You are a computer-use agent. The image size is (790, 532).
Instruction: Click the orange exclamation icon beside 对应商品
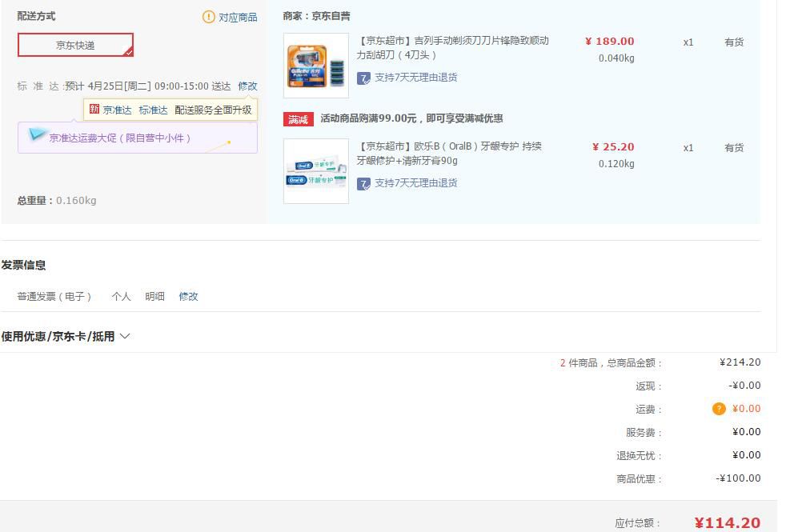pyautogui.click(x=208, y=17)
